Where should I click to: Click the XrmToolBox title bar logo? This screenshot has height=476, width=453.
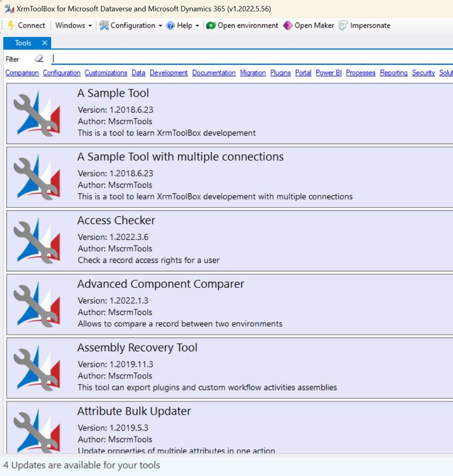coord(9,9)
